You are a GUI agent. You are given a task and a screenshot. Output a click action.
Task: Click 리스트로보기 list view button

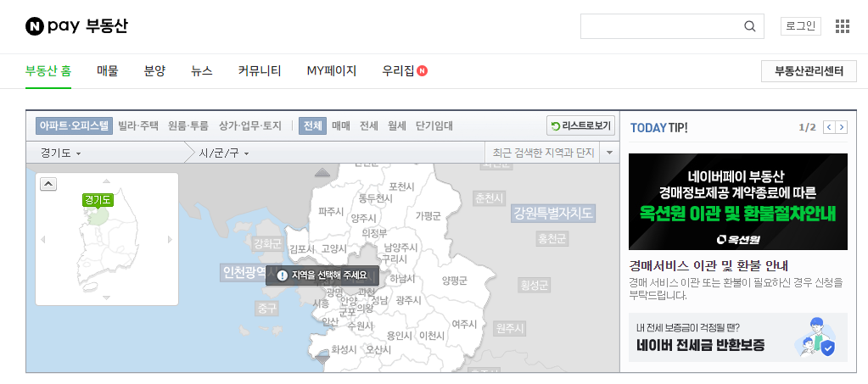coord(580,125)
